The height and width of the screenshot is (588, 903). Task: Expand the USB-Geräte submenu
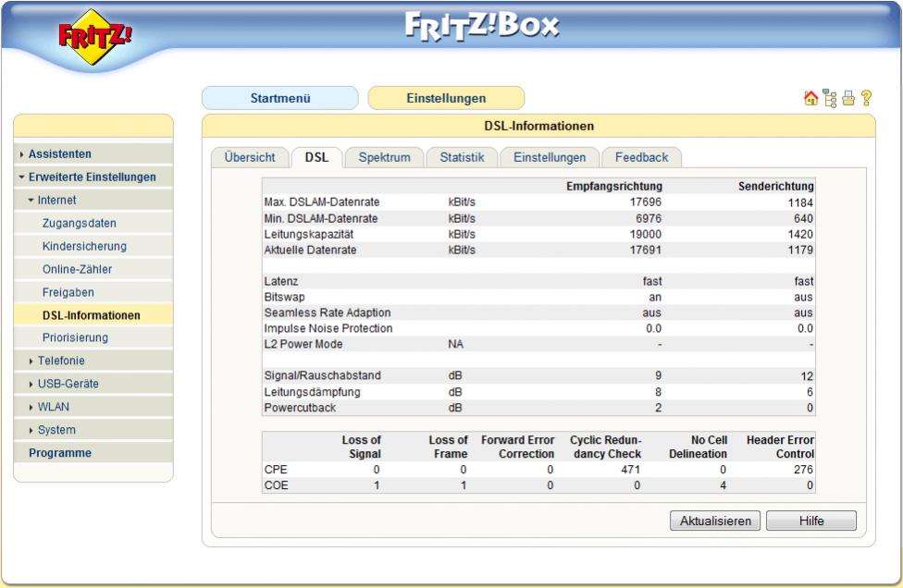click(93, 384)
